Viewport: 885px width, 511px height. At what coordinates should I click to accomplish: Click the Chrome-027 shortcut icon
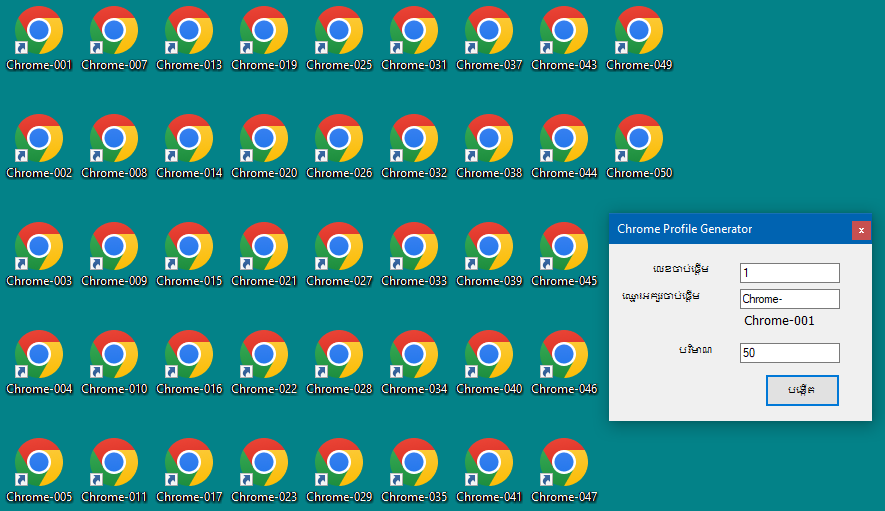click(339, 254)
